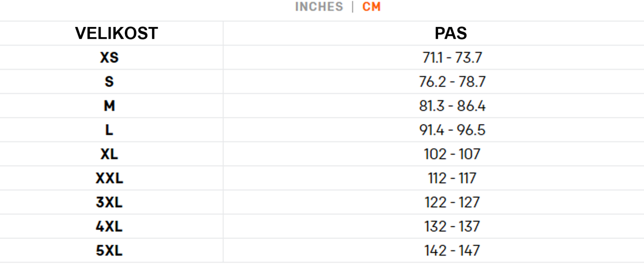Image resolution: width=644 pixels, height=279 pixels.
Task: Select the XS size label
Action: 109,57
